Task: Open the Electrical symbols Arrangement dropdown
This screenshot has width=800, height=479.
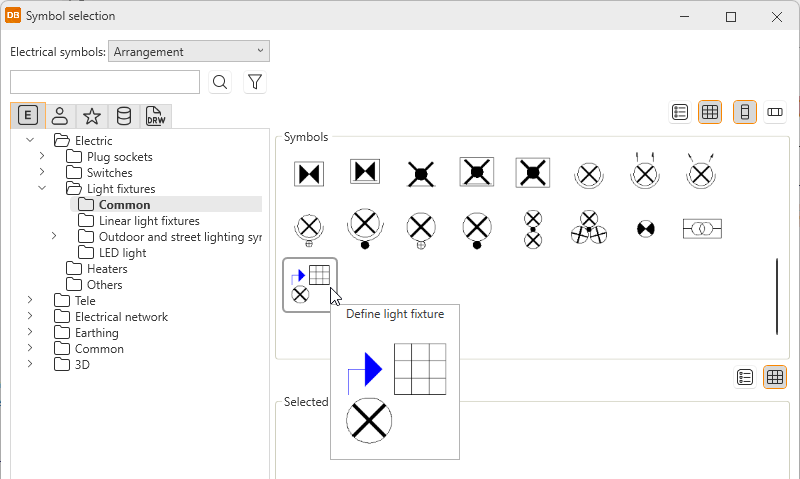Action: tap(189, 52)
